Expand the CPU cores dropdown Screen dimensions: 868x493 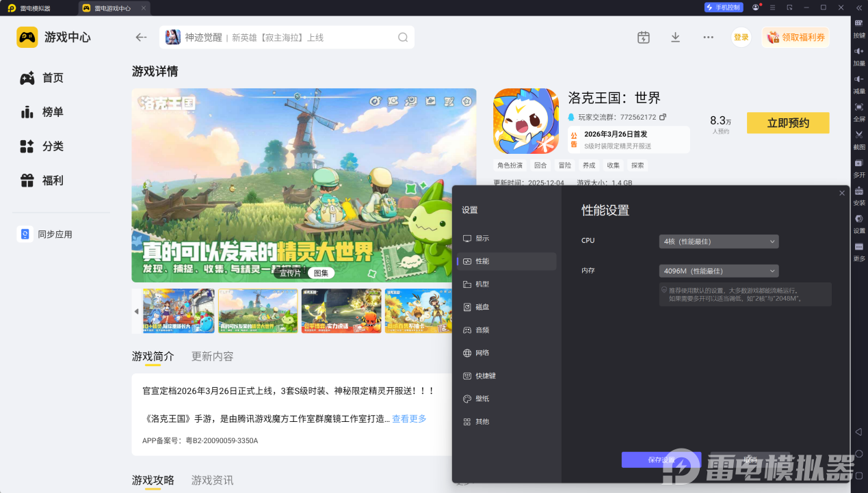click(719, 241)
